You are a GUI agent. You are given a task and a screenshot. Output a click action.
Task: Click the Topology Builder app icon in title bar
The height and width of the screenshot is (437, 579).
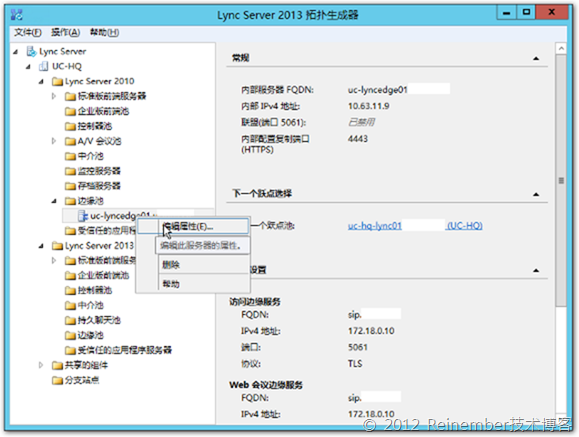click(17, 15)
